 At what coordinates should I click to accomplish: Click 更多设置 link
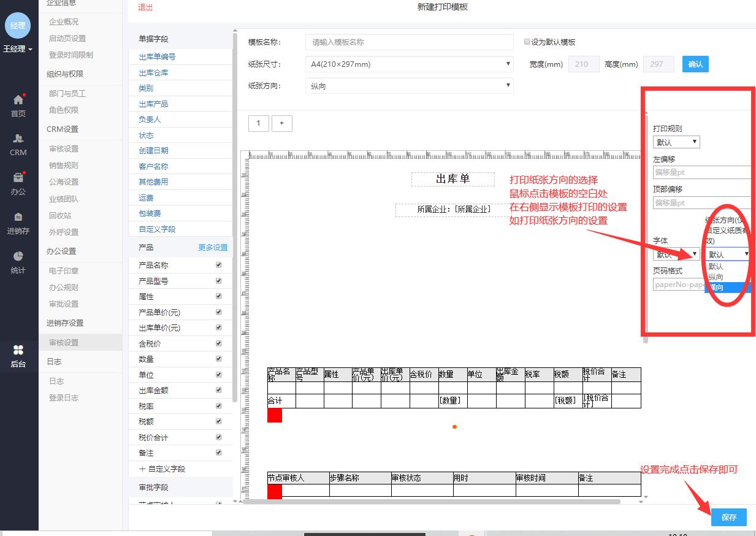(x=213, y=247)
